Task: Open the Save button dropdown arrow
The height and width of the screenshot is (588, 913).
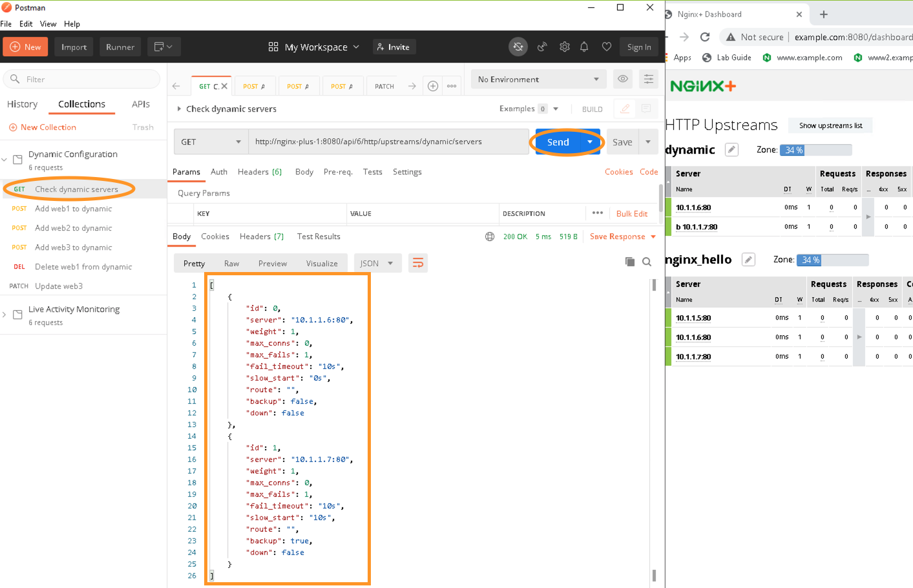Action: (x=648, y=142)
